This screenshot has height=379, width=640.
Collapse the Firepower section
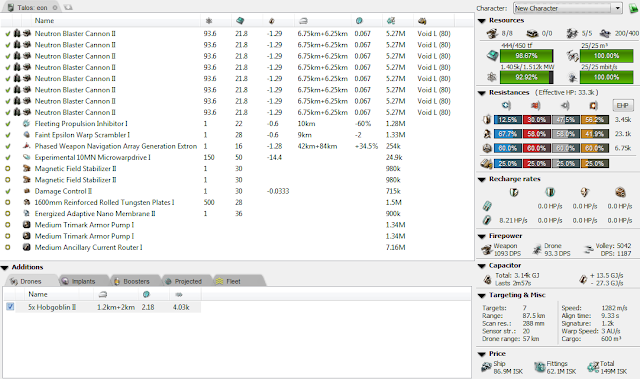482,236
